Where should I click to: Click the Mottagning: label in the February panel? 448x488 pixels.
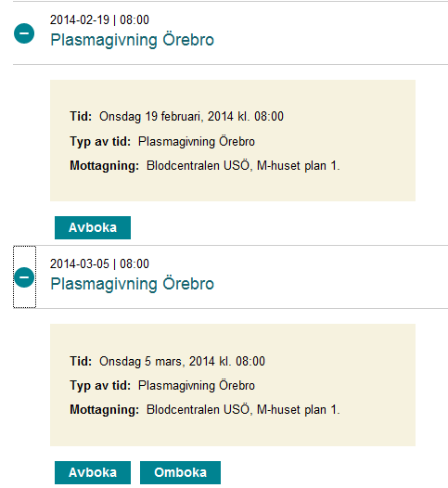[104, 166]
